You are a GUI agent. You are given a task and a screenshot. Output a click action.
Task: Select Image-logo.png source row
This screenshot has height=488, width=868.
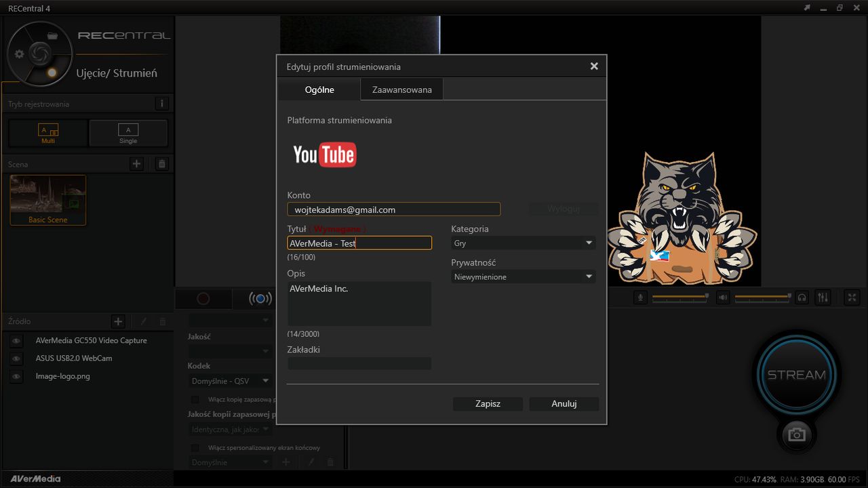pos(87,375)
